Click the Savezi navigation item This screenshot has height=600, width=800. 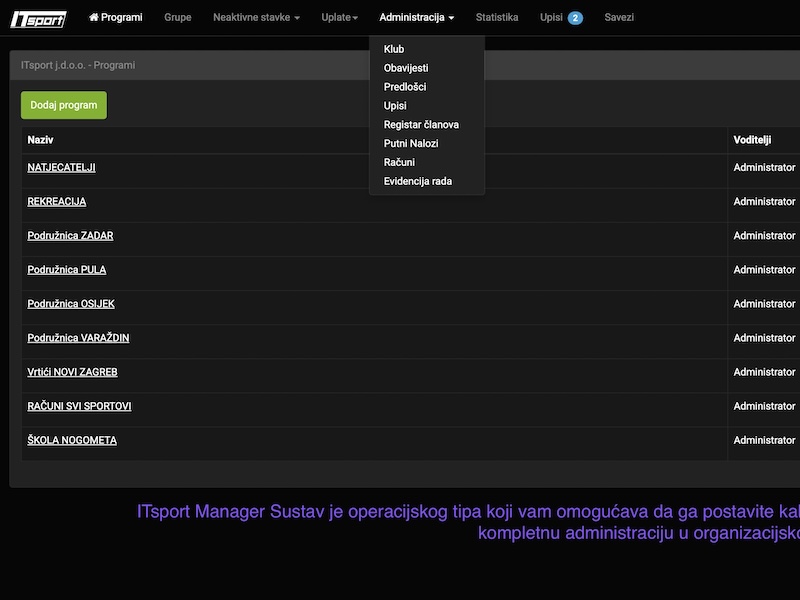click(619, 17)
